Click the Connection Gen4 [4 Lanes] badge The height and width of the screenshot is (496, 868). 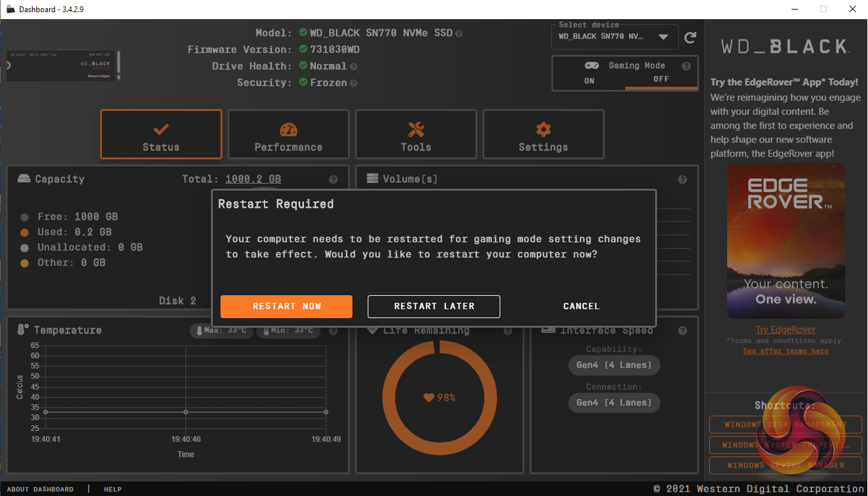(614, 403)
